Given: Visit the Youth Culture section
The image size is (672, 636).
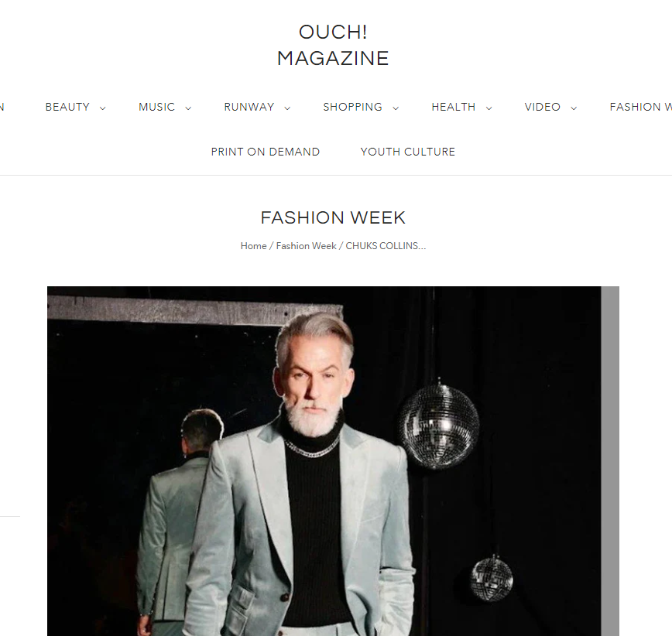Looking at the screenshot, I should (407, 152).
